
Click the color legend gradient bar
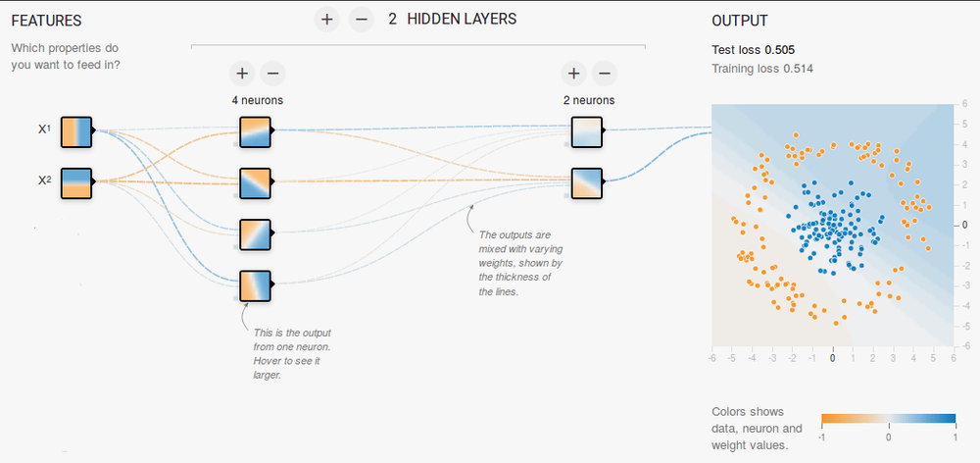[x=889, y=419]
